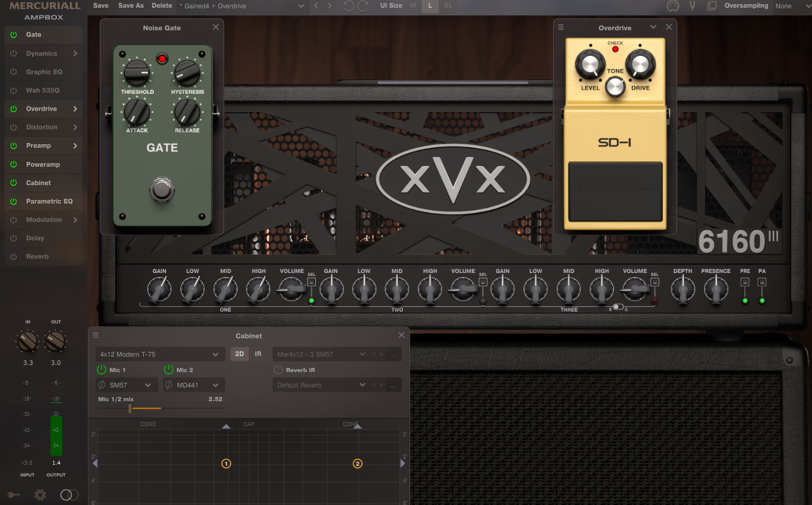
Task: Enable the Reverb IR power button
Action: (x=278, y=370)
